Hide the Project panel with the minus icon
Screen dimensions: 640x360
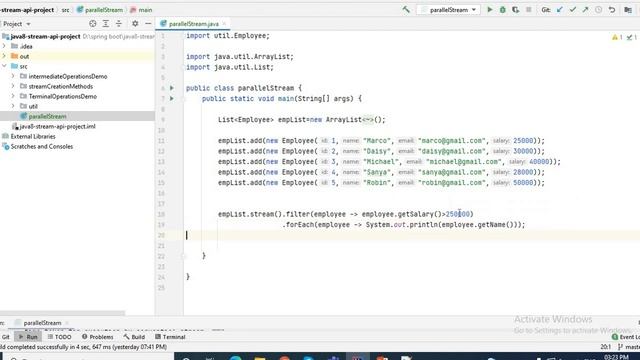coord(148,24)
